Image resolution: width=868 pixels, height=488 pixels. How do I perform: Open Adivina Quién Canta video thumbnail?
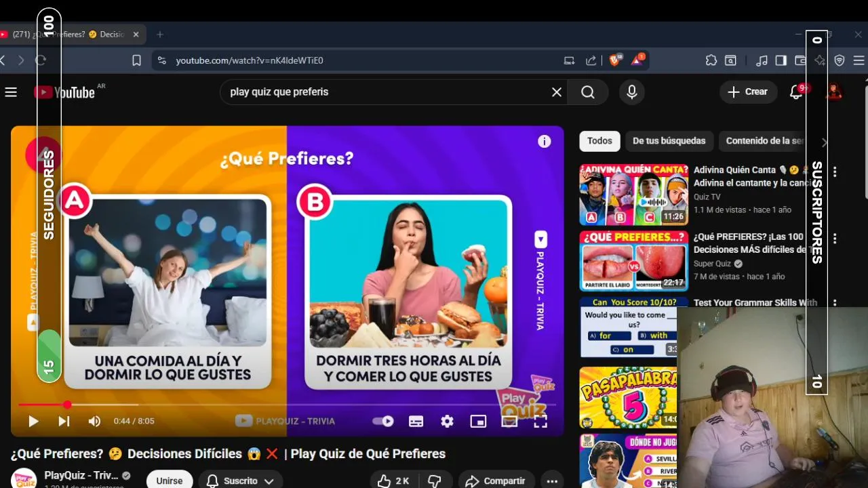pos(633,195)
